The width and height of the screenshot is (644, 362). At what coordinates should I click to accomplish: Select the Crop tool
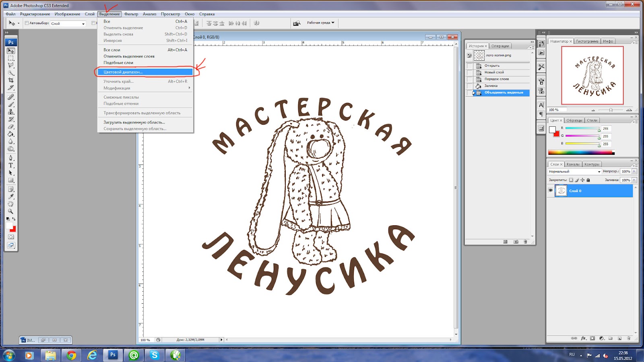(x=11, y=80)
